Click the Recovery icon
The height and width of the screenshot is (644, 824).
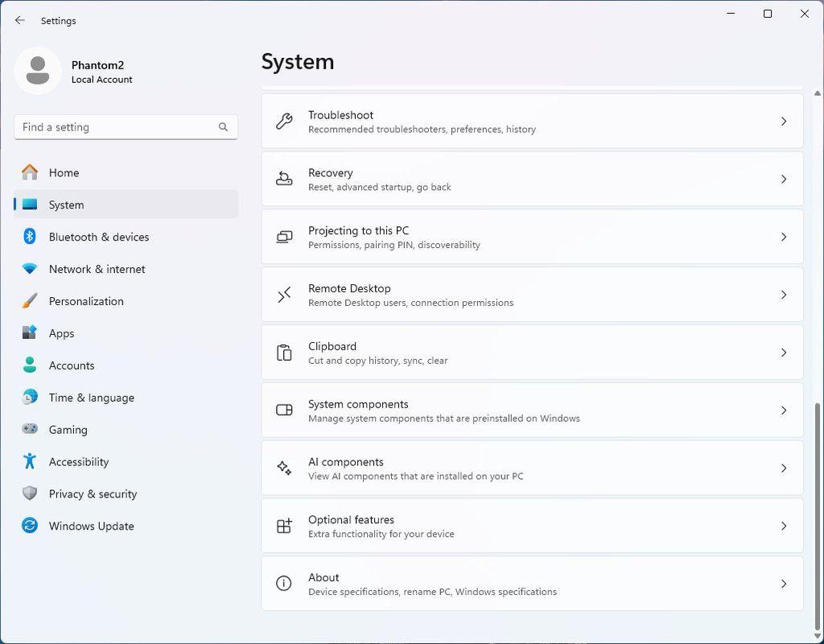(284, 180)
